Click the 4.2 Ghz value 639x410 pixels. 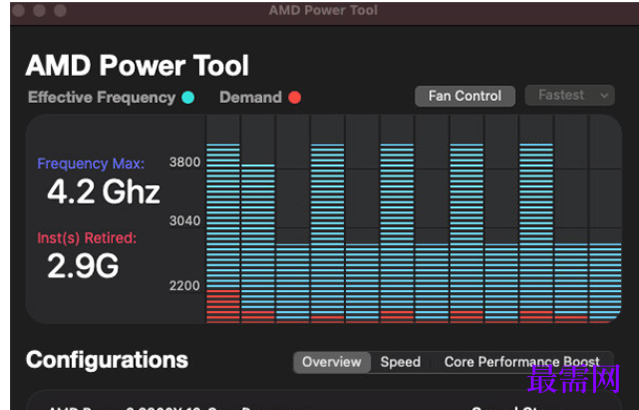click(x=104, y=192)
